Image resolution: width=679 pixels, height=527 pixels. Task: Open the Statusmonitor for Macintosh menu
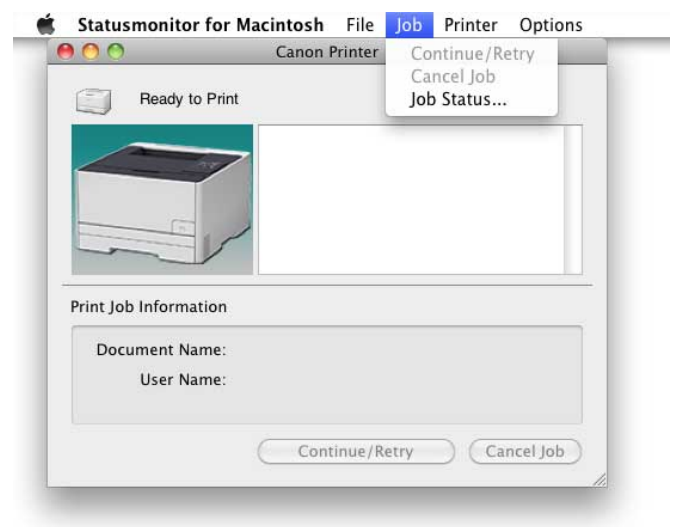[x=200, y=25]
